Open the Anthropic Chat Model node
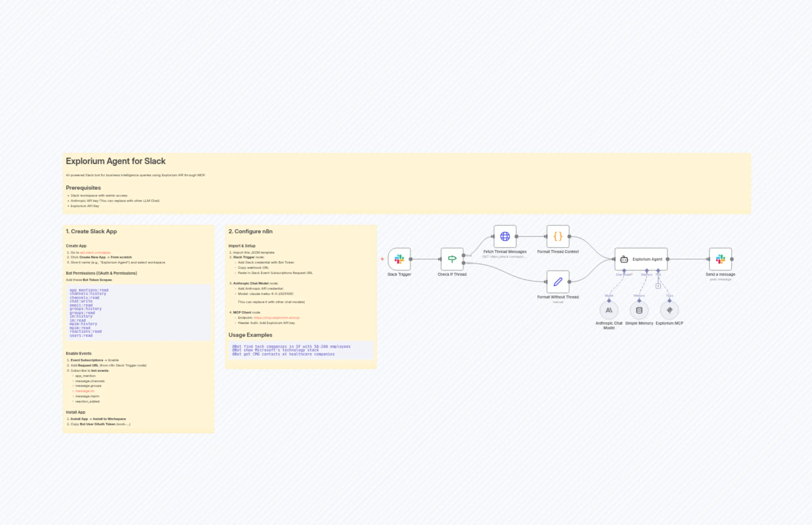Screen dimensions: 812x525 tap(609, 310)
